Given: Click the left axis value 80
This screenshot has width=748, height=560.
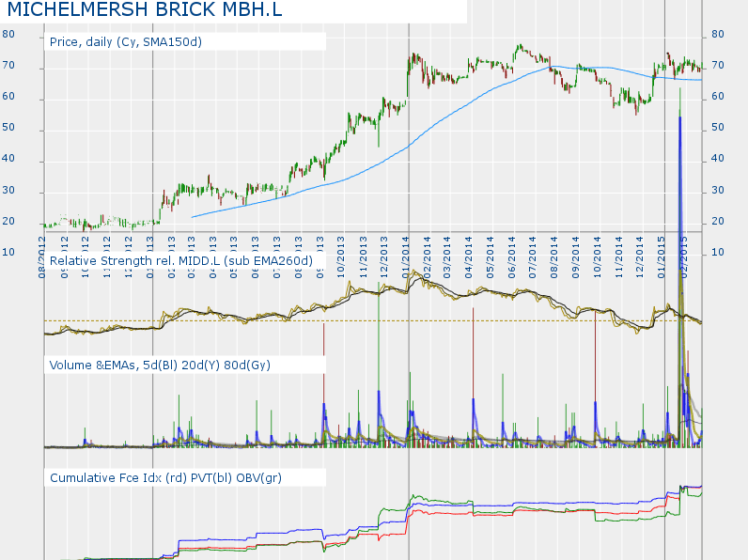Looking at the screenshot, I should click(x=8, y=35).
